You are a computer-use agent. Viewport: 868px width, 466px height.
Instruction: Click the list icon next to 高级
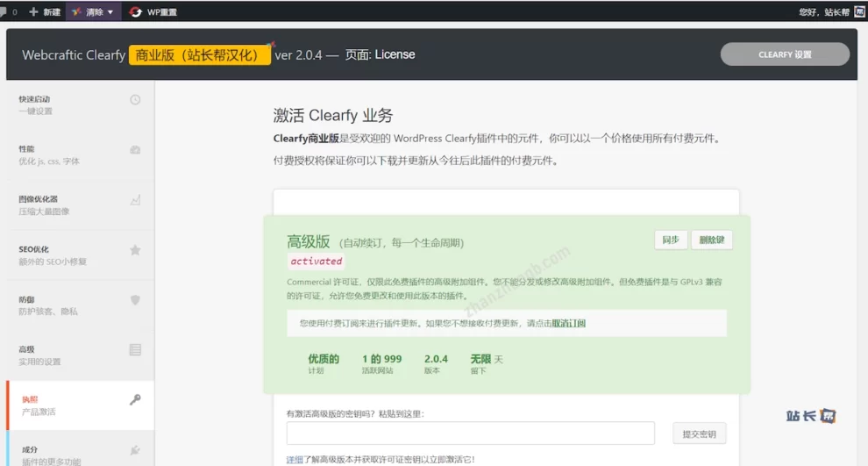(x=135, y=350)
